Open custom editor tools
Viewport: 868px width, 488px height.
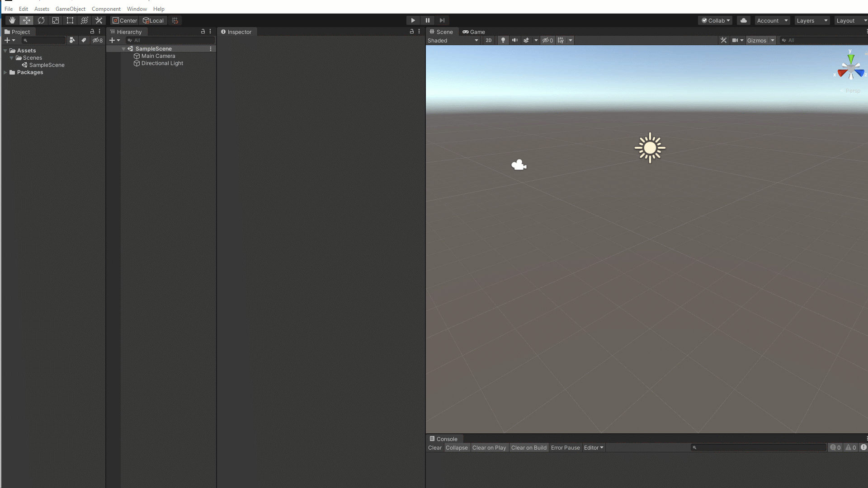(99, 20)
